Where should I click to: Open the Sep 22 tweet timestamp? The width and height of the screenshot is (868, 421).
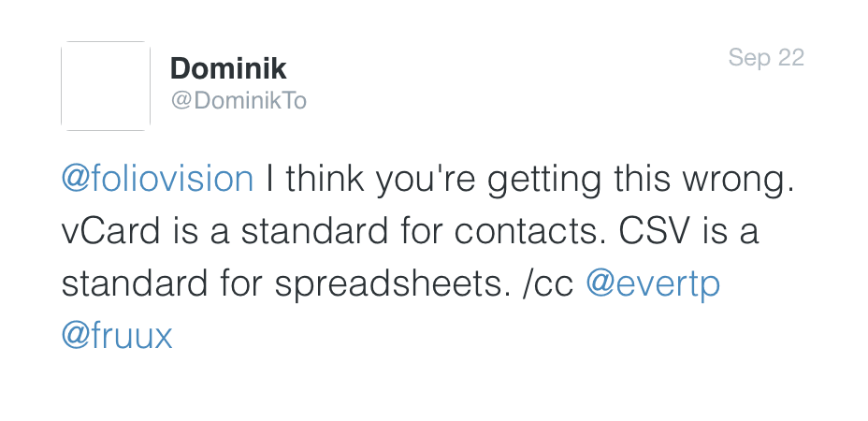coord(766,58)
